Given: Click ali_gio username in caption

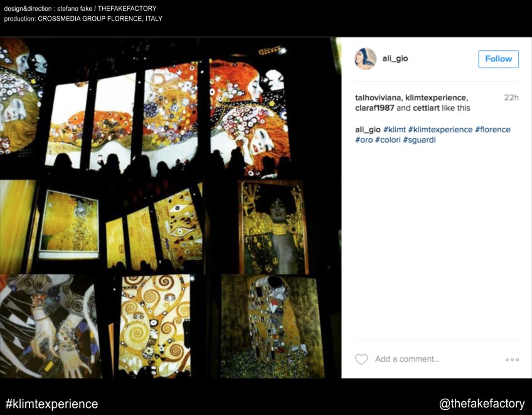Looking at the screenshot, I should (368, 130).
